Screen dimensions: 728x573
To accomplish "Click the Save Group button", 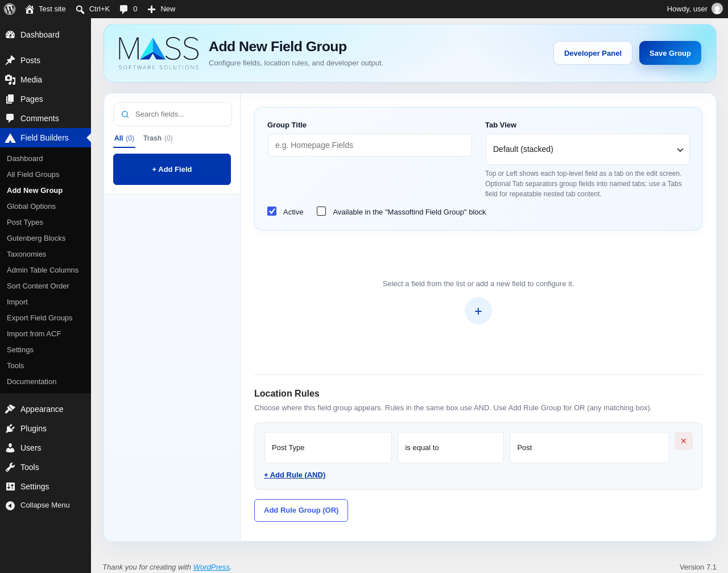I will [670, 53].
